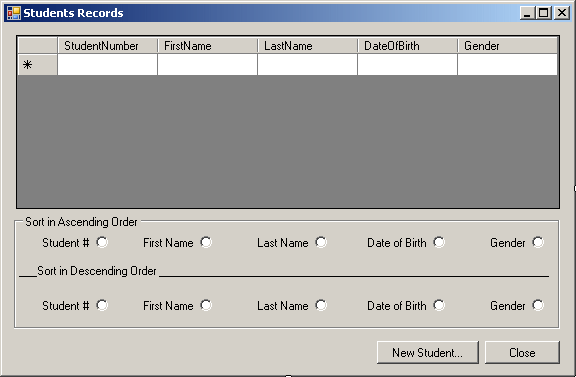This screenshot has width=576, height=377.
Task: Select ascending Student # radio button
Action: pyautogui.click(x=102, y=242)
